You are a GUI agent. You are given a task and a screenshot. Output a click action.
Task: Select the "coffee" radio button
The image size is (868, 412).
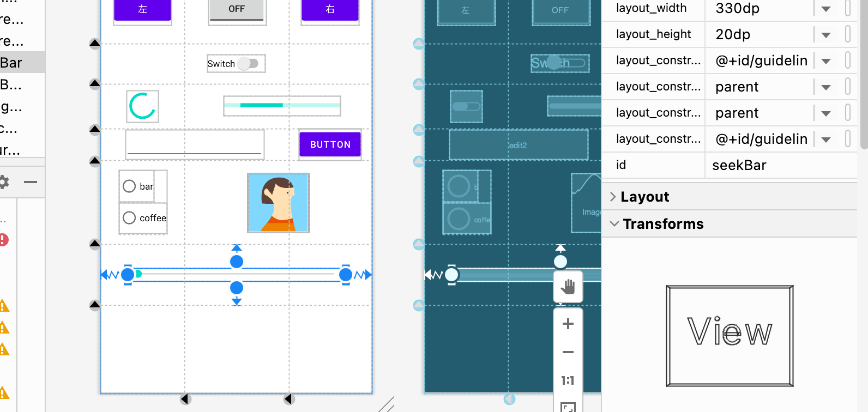click(x=143, y=218)
